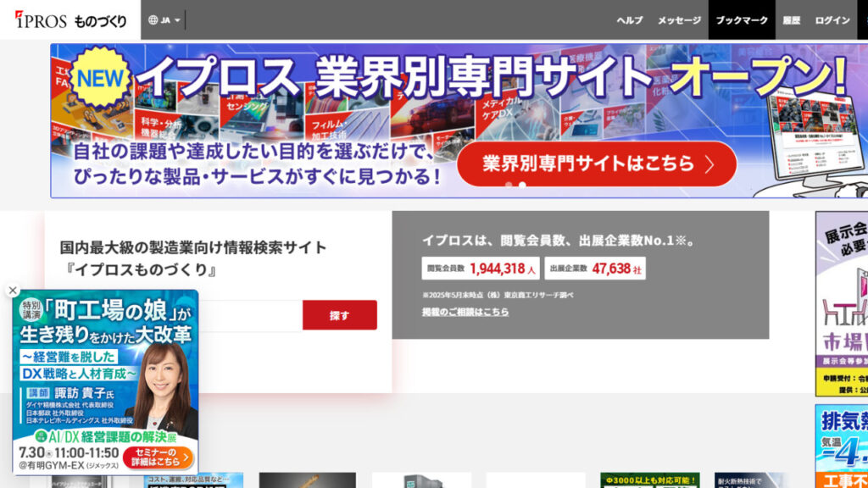Open the JA language dropdown

coord(164,20)
